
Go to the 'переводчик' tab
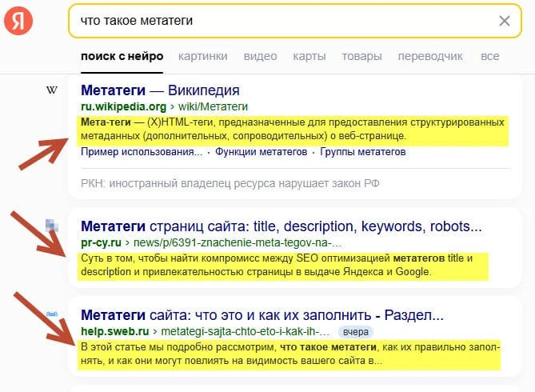pyautogui.click(x=430, y=56)
